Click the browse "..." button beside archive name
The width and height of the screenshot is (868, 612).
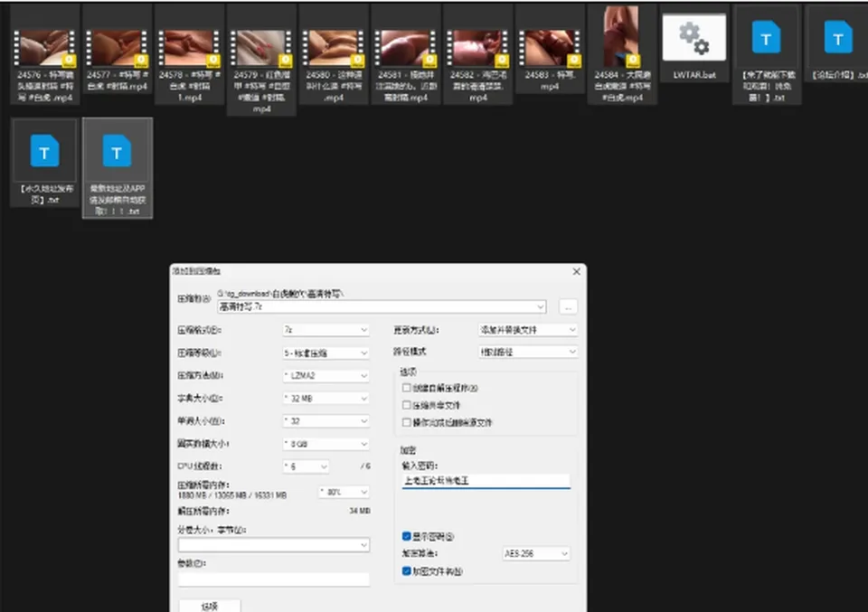[568, 306]
